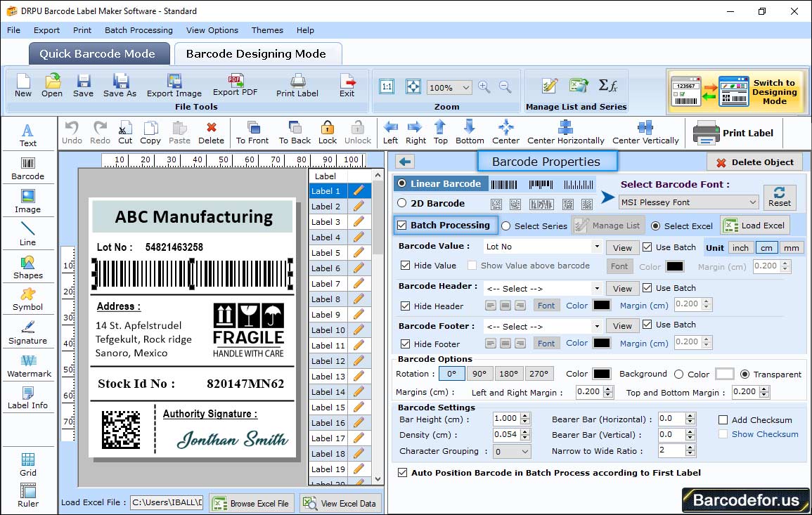The height and width of the screenshot is (515, 812).
Task: Select the Barcode tool in sidebar
Action: [x=28, y=169]
